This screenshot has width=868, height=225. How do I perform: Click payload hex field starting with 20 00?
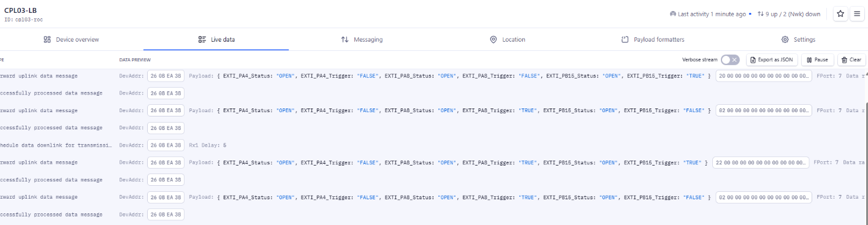[x=764, y=76]
